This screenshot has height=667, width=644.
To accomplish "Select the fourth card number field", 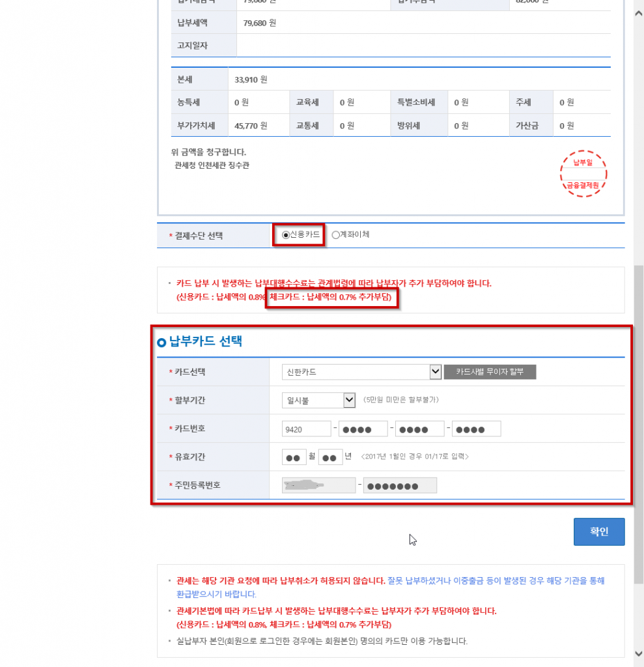I will [x=476, y=429].
